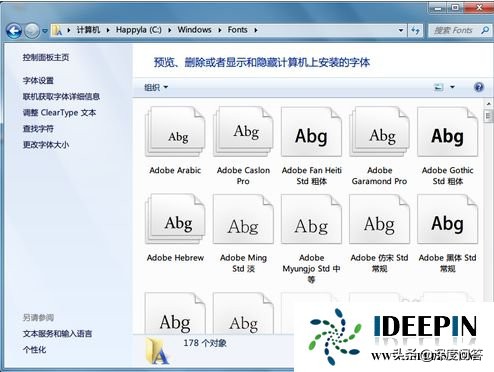Open 联机获取字体详细信息 link
The height and width of the screenshot is (372, 494).
(x=61, y=97)
